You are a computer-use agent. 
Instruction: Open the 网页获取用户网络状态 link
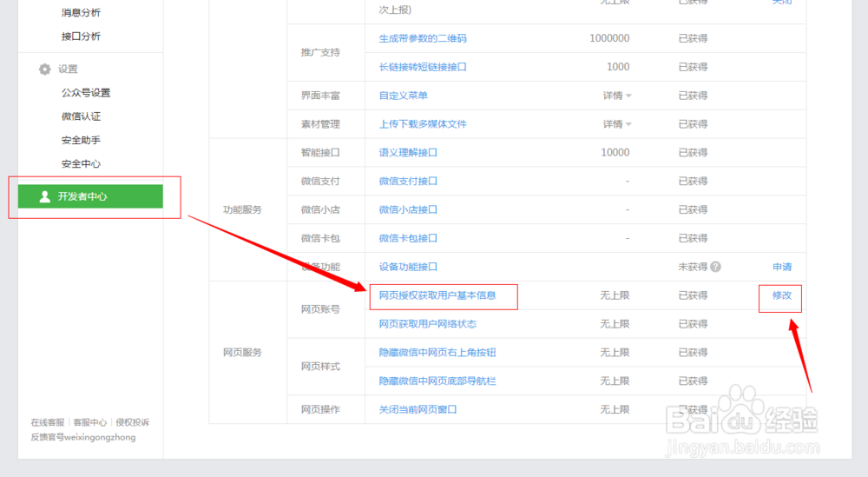click(x=427, y=324)
